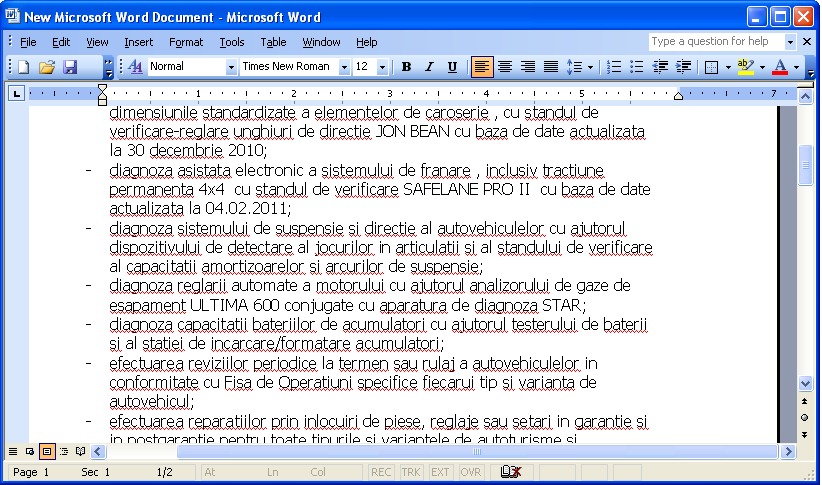Screen dimensions: 822x485
Task: Click the OVR overtype indicator
Action: click(470, 471)
